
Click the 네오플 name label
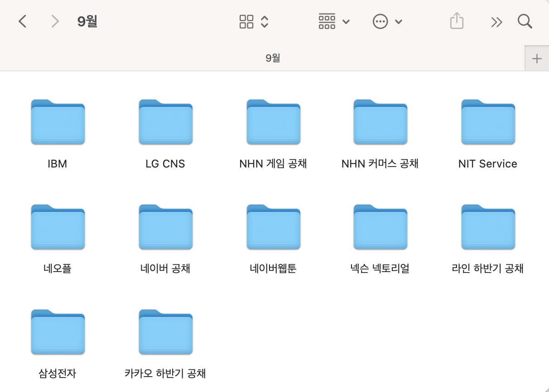point(58,268)
